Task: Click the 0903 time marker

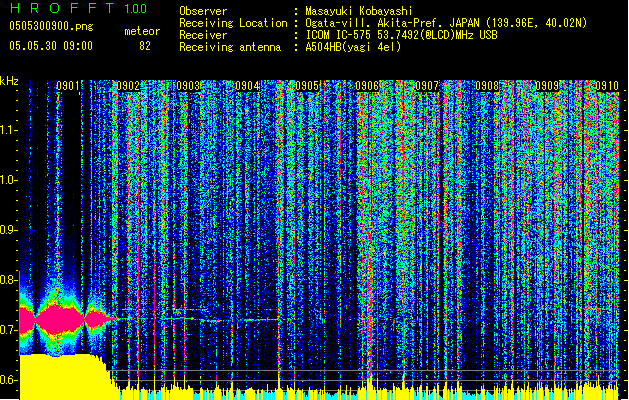Action: [x=188, y=86]
